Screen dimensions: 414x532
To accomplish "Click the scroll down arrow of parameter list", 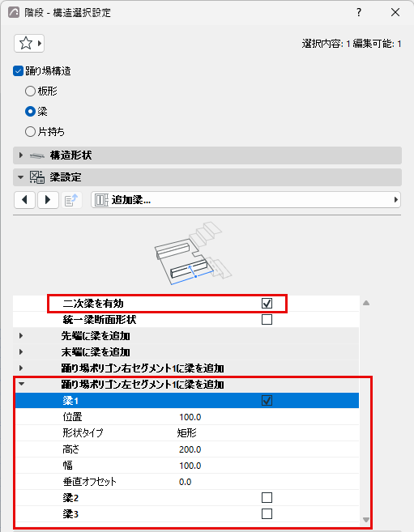I will (x=366, y=520).
